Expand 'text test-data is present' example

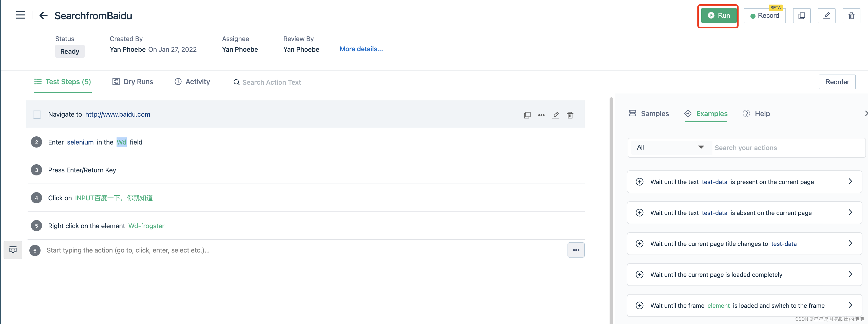[850, 182]
